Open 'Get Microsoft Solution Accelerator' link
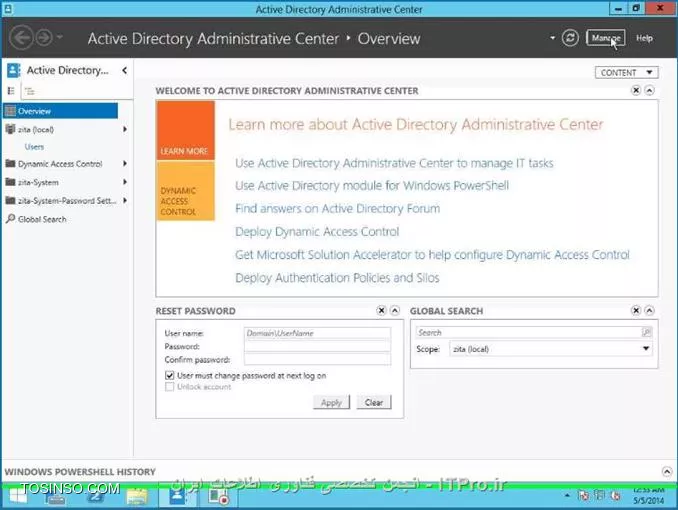The width and height of the screenshot is (678, 510). (x=432, y=255)
